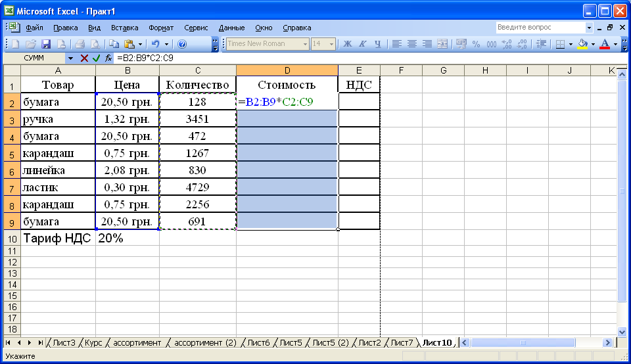Apply thousands separator 000 format
631x364 pixels.
click(x=492, y=44)
